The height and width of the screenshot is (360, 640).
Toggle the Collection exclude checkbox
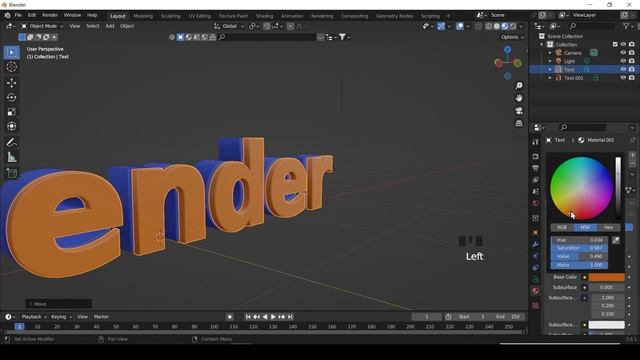[615, 44]
